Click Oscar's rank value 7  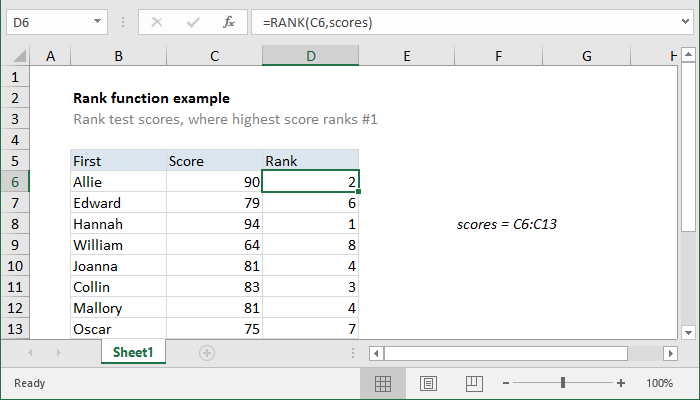(310, 329)
